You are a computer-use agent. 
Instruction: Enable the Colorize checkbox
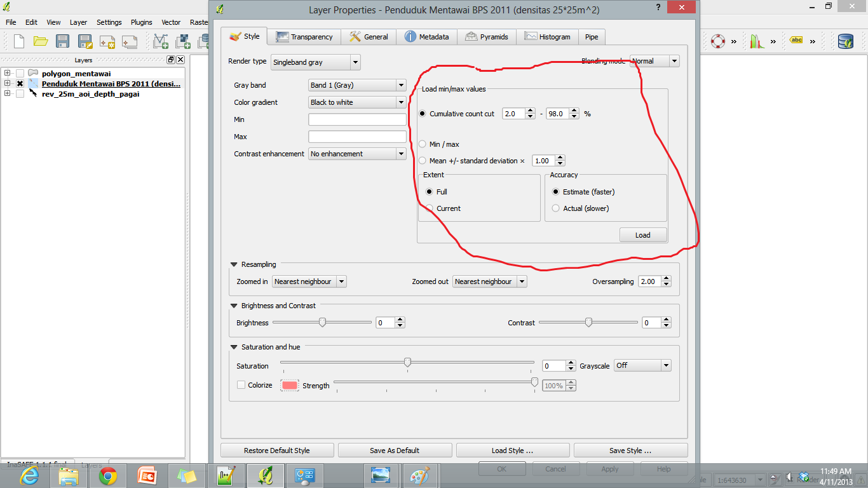coord(241,385)
